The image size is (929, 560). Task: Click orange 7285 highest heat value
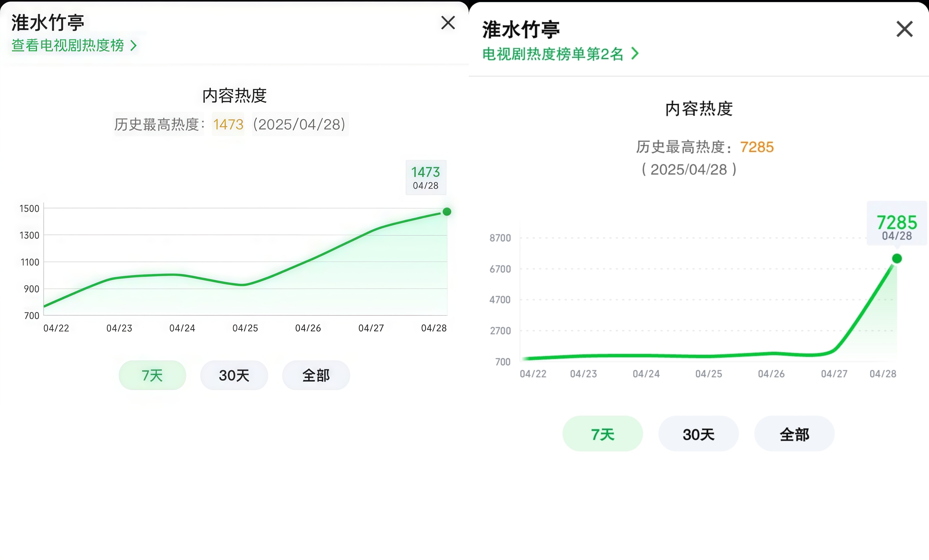click(757, 147)
